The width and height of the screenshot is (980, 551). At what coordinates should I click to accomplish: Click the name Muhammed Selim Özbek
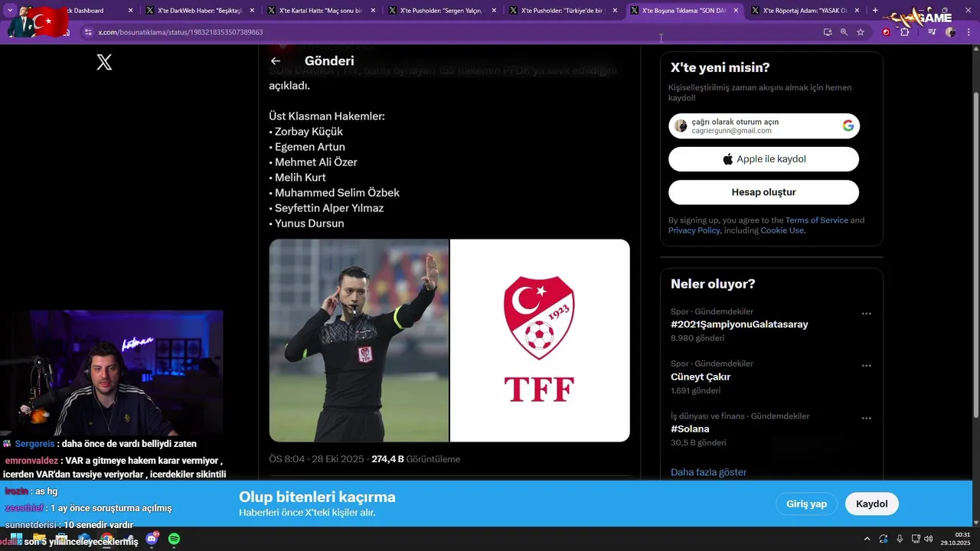pos(337,193)
